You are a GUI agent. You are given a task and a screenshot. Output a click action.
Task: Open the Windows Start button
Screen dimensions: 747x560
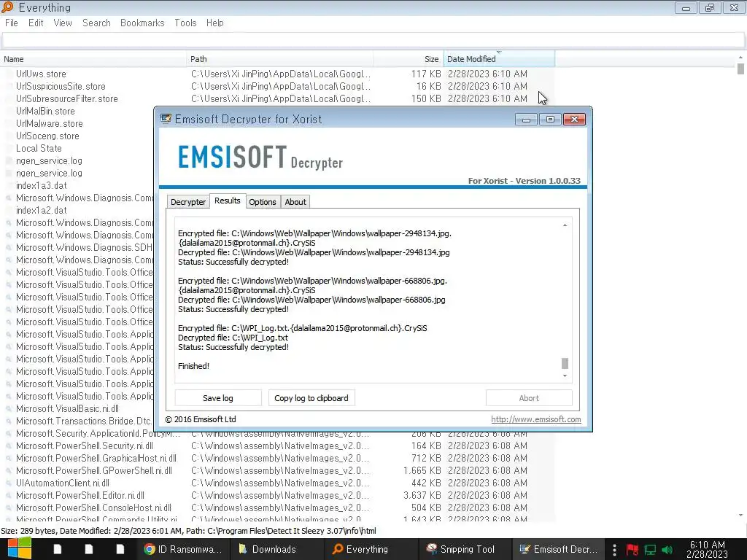point(19,549)
